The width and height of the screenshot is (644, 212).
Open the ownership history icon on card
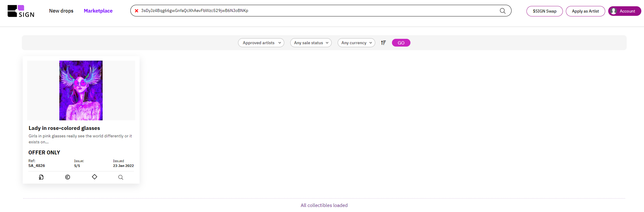pyautogui.click(x=41, y=177)
